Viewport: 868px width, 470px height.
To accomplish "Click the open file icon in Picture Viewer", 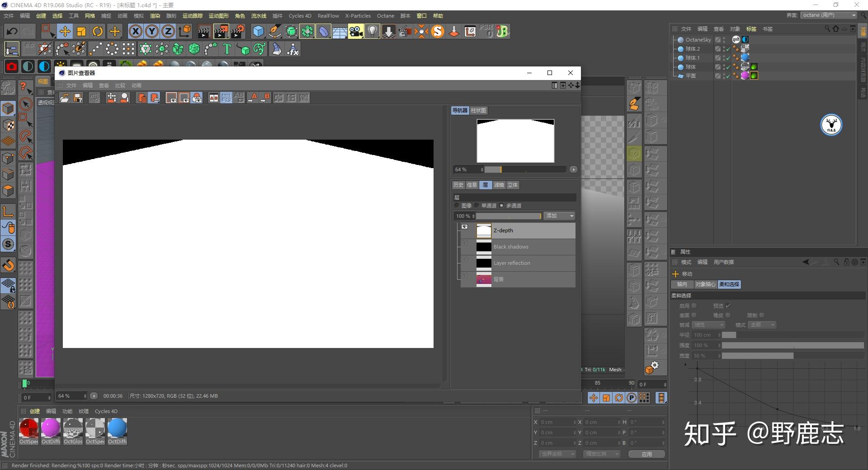I will pyautogui.click(x=65, y=98).
